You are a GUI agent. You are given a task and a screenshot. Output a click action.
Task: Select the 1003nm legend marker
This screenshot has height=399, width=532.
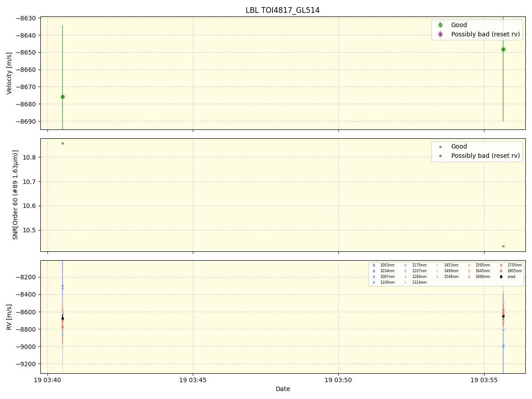pyautogui.click(x=374, y=265)
